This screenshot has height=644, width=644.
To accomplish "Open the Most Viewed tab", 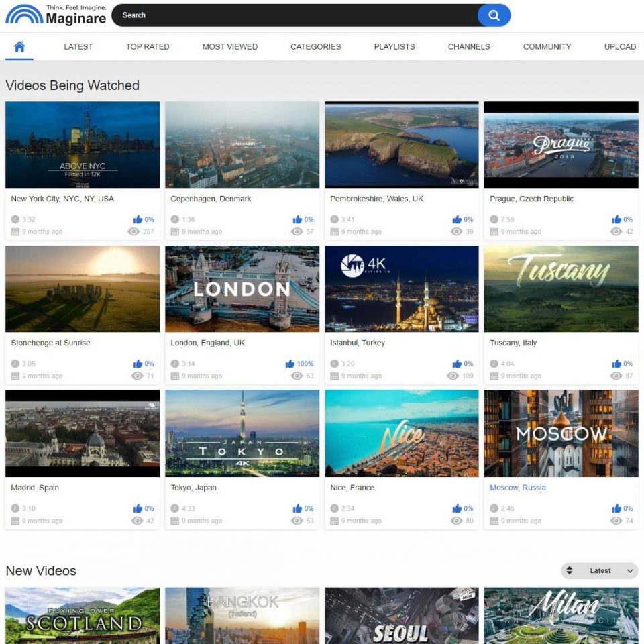I will [x=230, y=47].
